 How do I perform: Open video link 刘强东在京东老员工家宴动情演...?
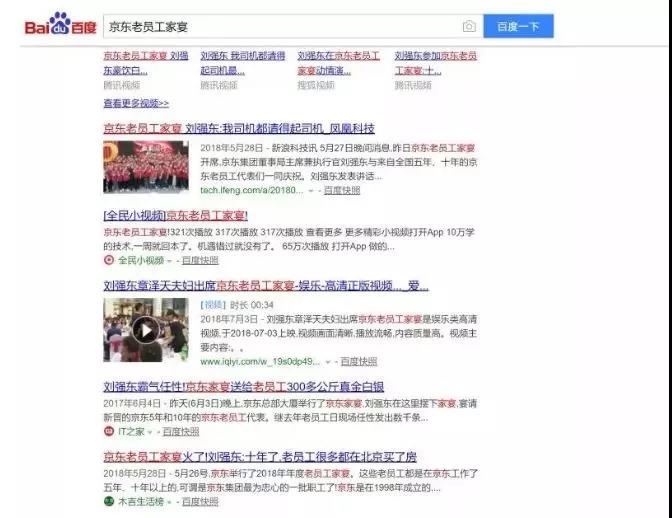339,63
